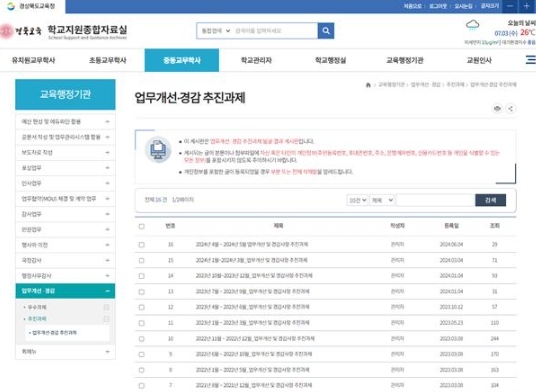Click the 경북교육 logo in the header

[21, 31]
